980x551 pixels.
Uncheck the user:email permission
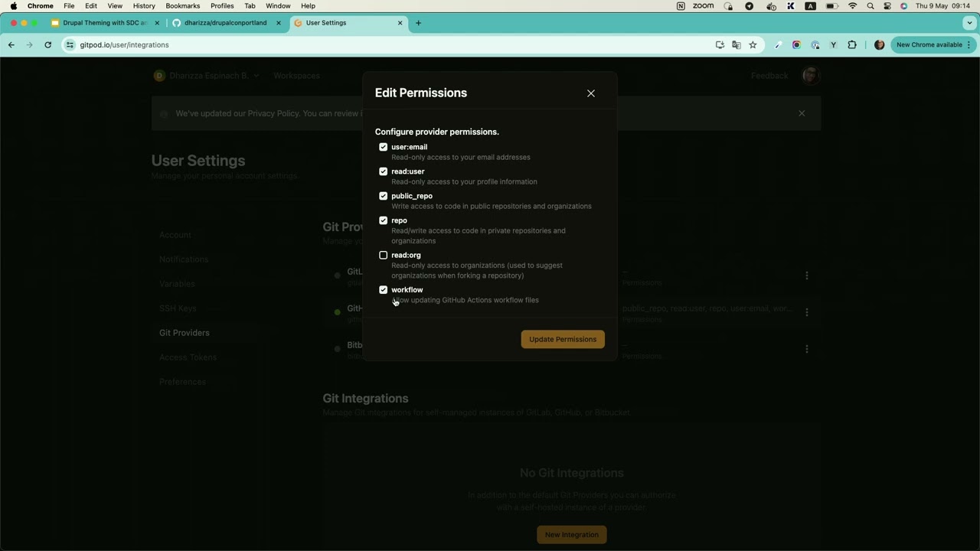[x=384, y=147]
